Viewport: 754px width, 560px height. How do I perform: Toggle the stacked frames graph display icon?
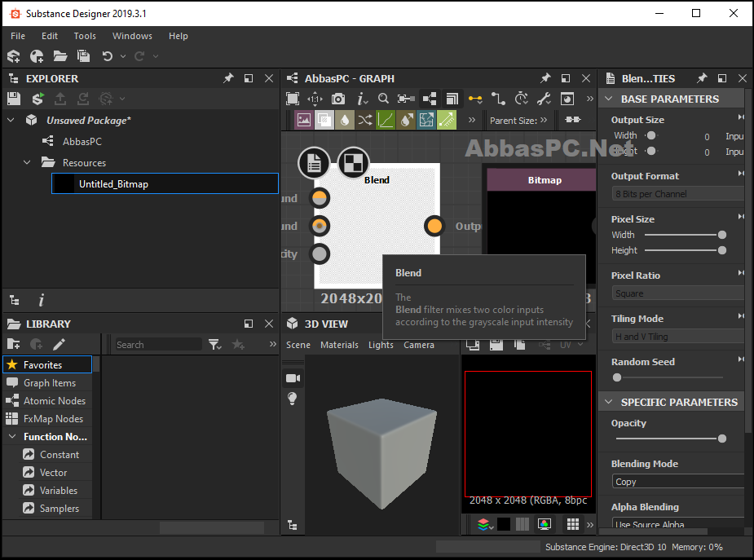pos(452,99)
